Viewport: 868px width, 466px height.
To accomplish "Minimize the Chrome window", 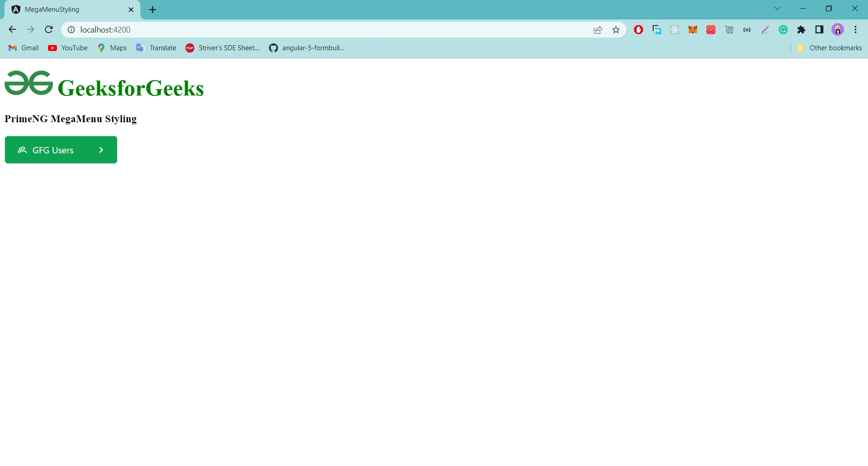I will [x=803, y=9].
